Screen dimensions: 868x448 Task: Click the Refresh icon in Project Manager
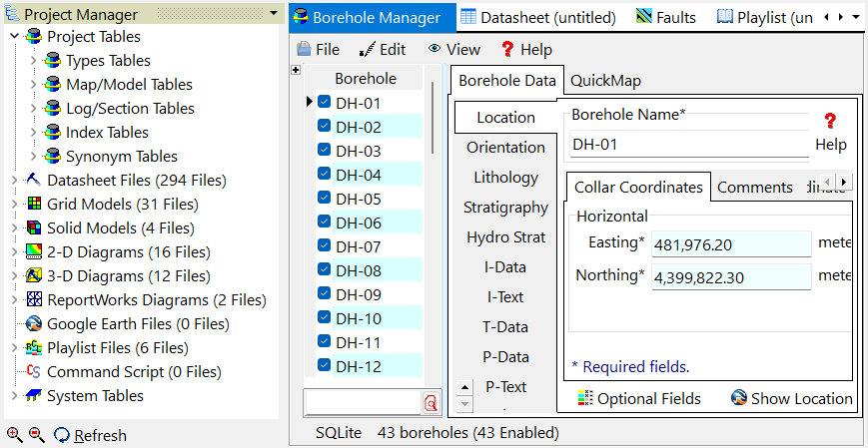(62, 435)
